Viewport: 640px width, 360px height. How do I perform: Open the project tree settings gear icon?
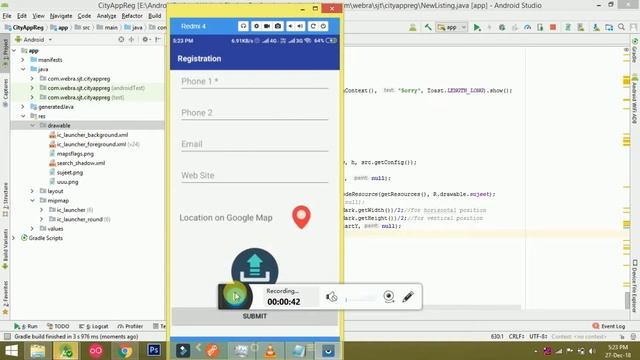pos(145,40)
